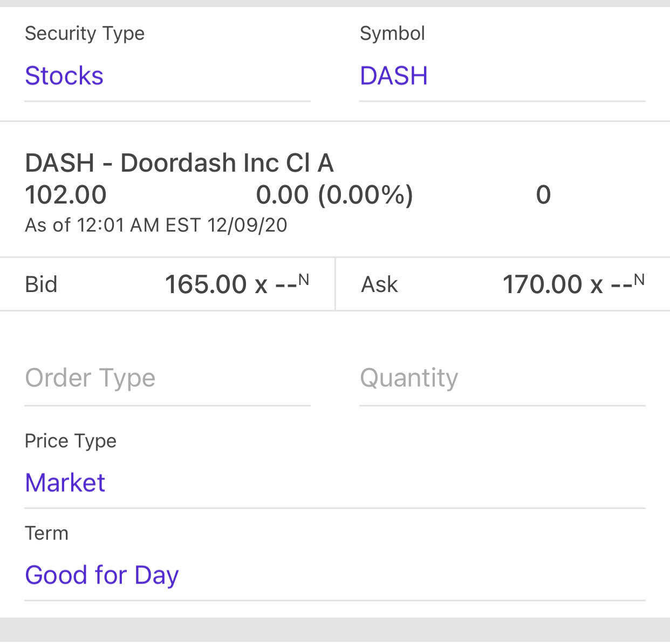
Task: Click the last price 102.00
Action: click(x=66, y=195)
